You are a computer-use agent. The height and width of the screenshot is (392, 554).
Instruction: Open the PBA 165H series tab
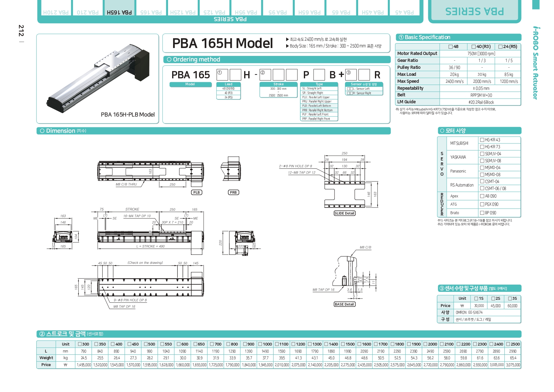pyautogui.click(x=119, y=8)
